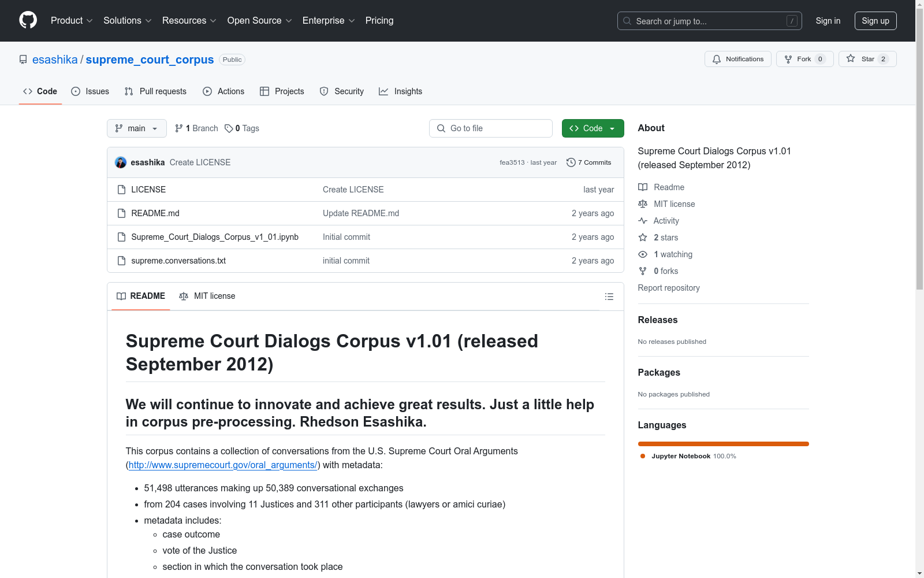Click the fork icon beside 0 forks
Image resolution: width=924 pixels, height=578 pixels.
[x=643, y=271]
